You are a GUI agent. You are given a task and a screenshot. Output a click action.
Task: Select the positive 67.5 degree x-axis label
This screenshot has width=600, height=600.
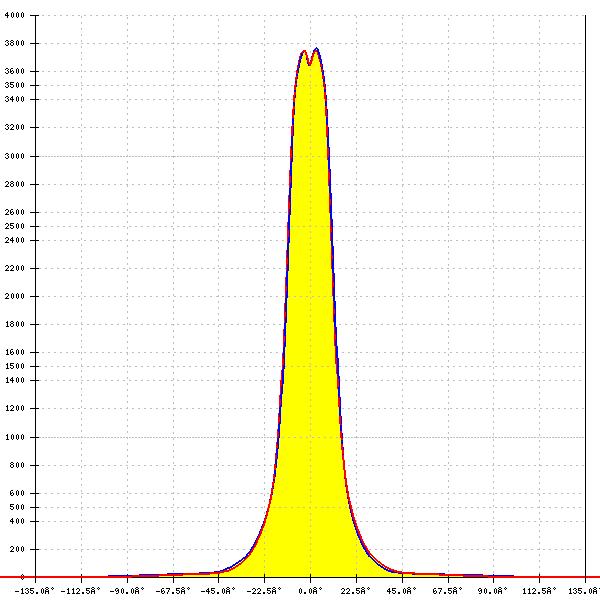tap(448, 591)
